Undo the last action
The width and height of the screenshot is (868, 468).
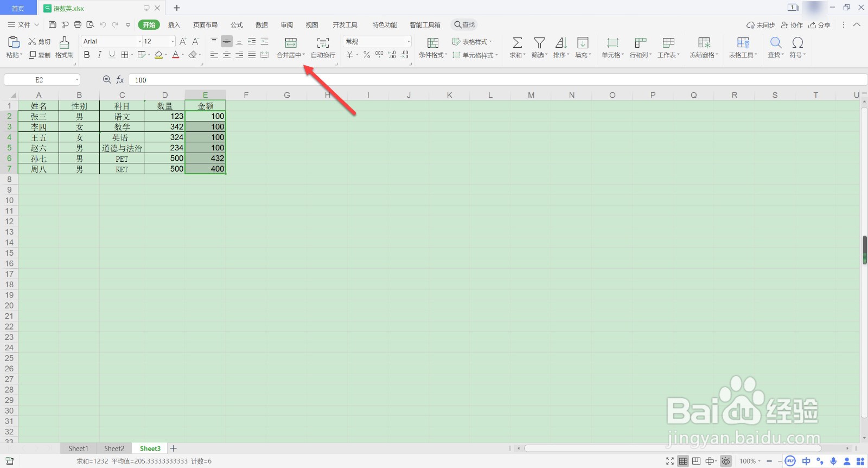click(x=103, y=24)
